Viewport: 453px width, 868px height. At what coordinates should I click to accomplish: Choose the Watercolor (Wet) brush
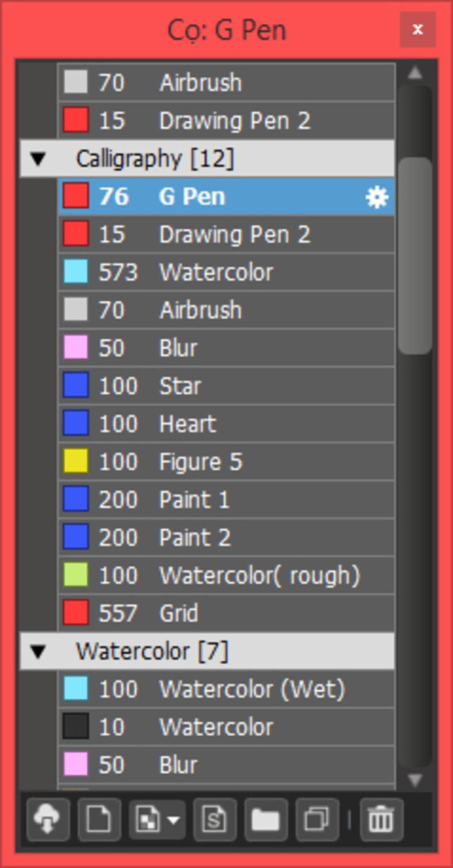tap(252, 689)
